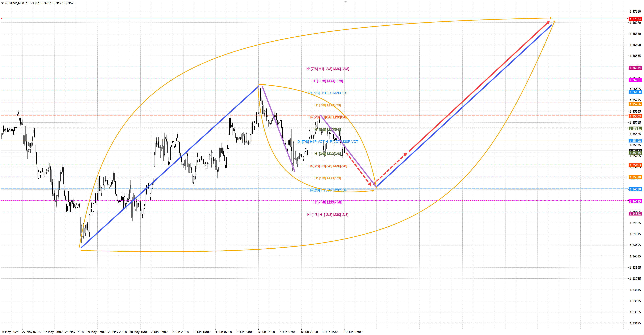This screenshot has width=644, height=335.
Task: Click the orange-red 1.35193 price tag
Action: click(x=635, y=165)
